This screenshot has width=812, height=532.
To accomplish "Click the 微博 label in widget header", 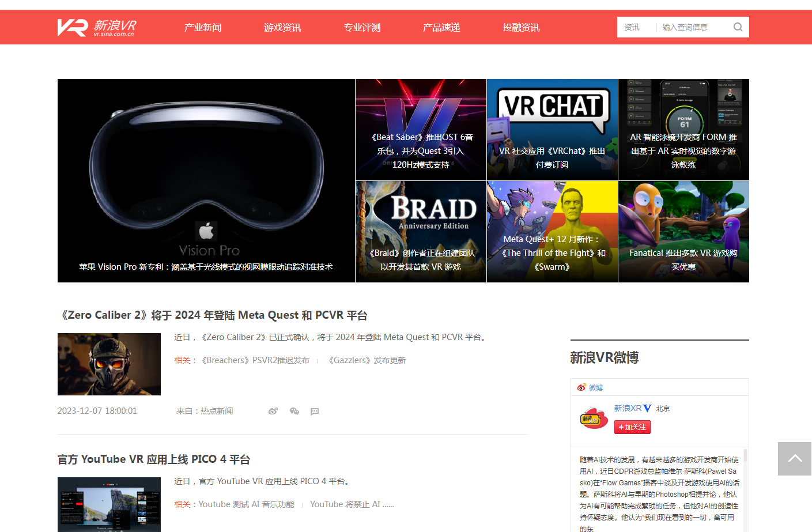I will click(x=596, y=388).
